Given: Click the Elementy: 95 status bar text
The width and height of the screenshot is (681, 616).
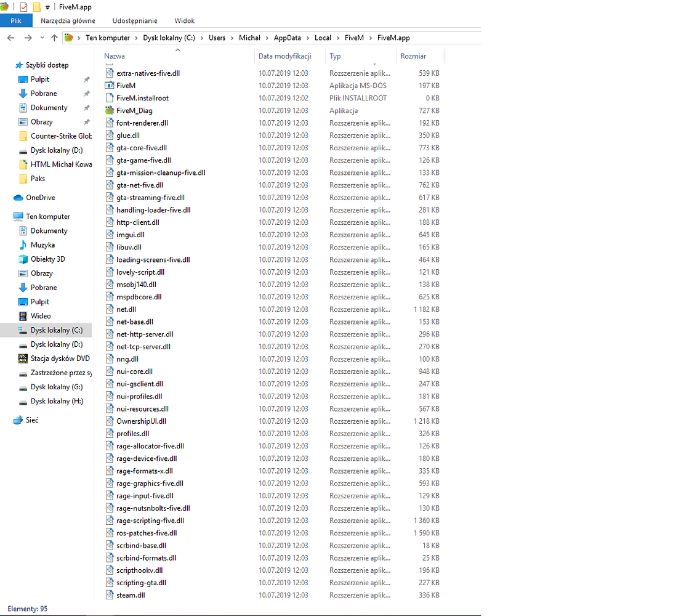Looking at the screenshot, I should coord(27,609).
